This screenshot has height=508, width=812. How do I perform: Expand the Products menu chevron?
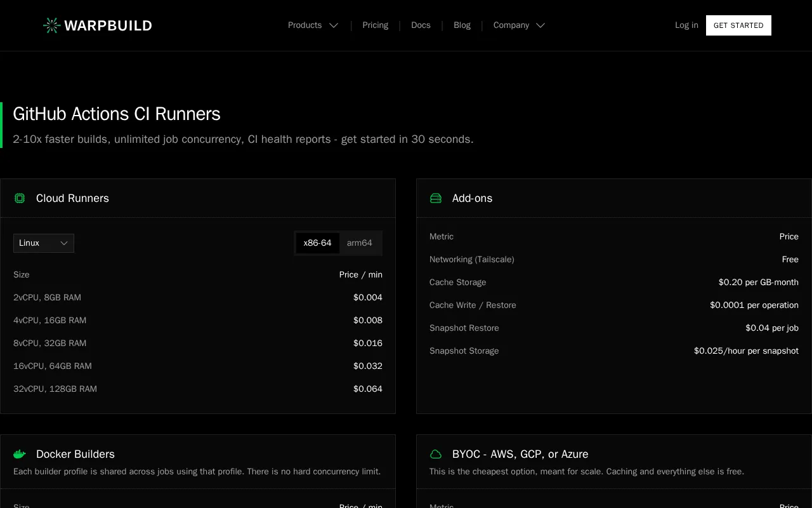pyautogui.click(x=334, y=25)
